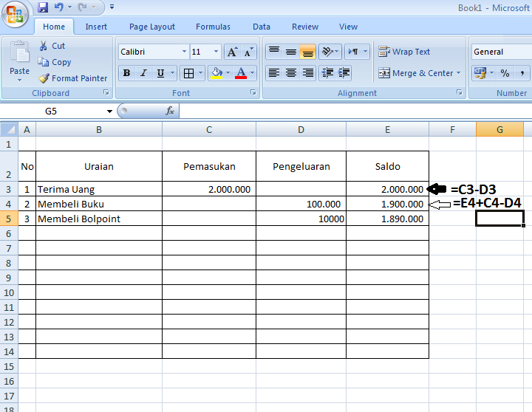Activate Format Painter
Viewport: 532px width, 412px height.
tap(72, 78)
